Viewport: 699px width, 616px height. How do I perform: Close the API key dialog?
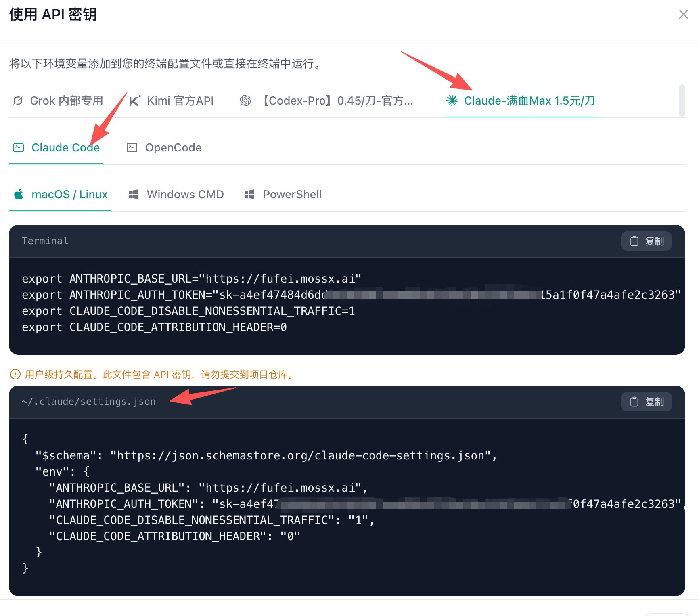coord(683,15)
